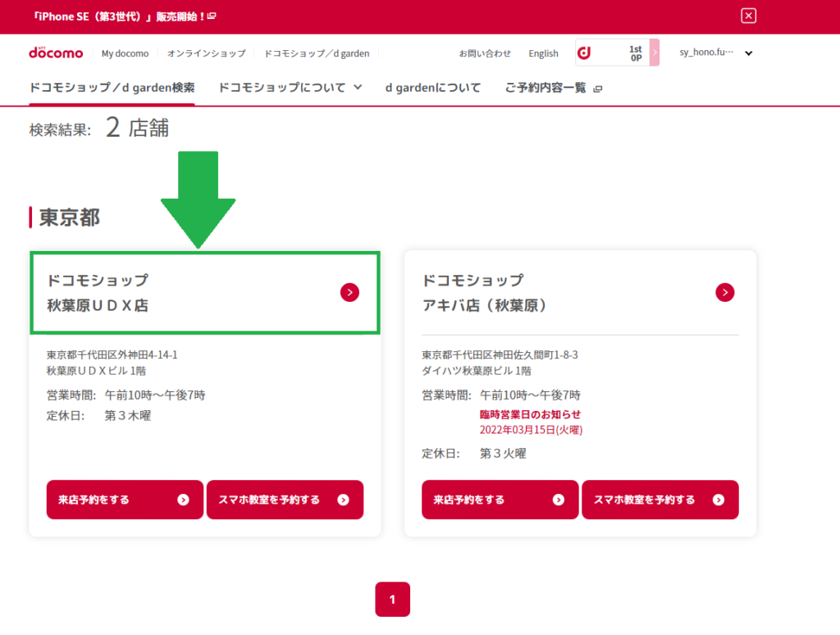Viewport: 840px width, 635px height.
Task: Click red arrow icon for アキバ店
Action: tap(725, 293)
